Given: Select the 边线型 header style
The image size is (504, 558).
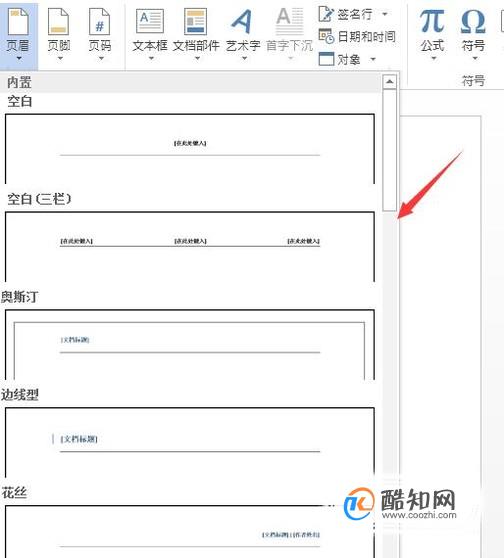Looking at the screenshot, I should point(190,442).
